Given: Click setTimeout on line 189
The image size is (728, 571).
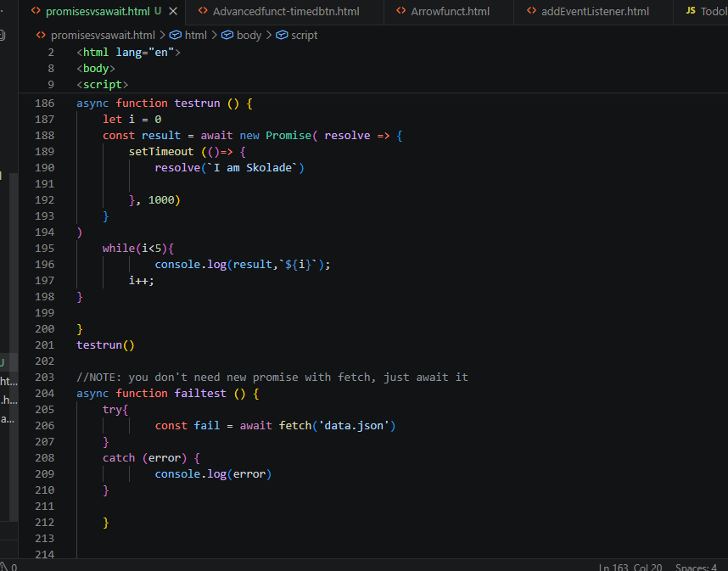Looking at the screenshot, I should point(160,152).
